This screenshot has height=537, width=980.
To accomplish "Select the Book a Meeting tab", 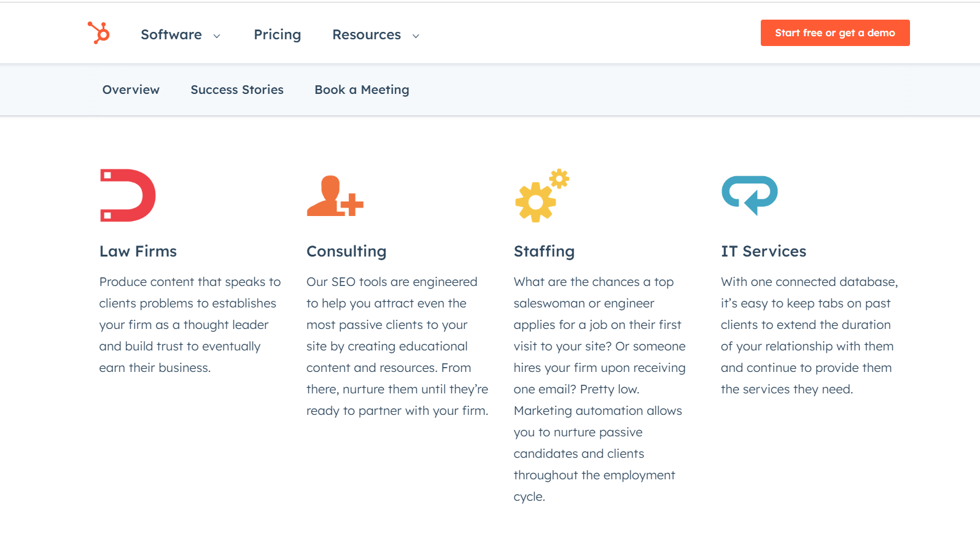I will (x=362, y=90).
